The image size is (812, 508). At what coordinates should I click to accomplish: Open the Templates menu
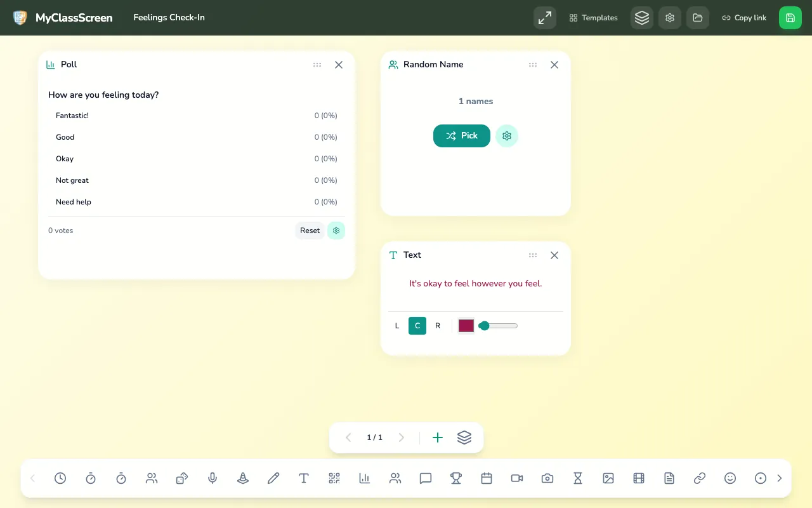click(594, 18)
